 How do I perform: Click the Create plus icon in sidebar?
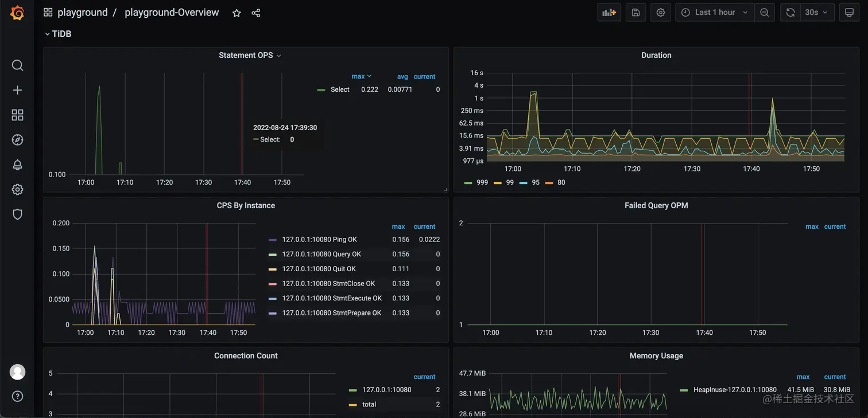pyautogui.click(x=17, y=90)
